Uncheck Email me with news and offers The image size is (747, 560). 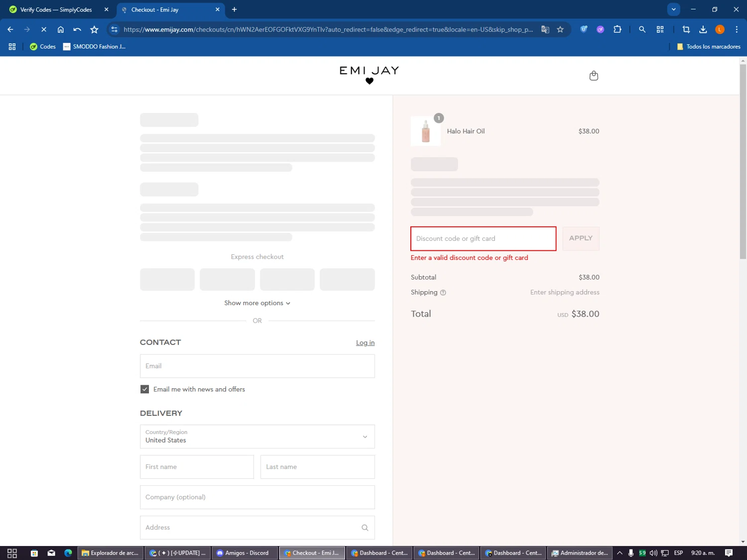(x=144, y=389)
